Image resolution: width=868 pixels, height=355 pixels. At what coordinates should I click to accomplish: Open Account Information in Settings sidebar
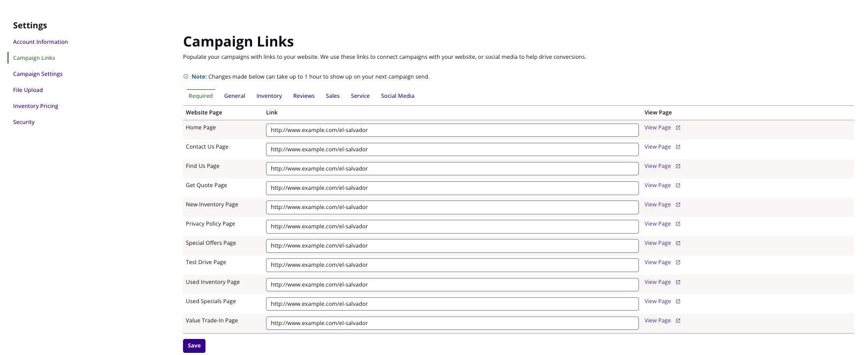pos(41,42)
